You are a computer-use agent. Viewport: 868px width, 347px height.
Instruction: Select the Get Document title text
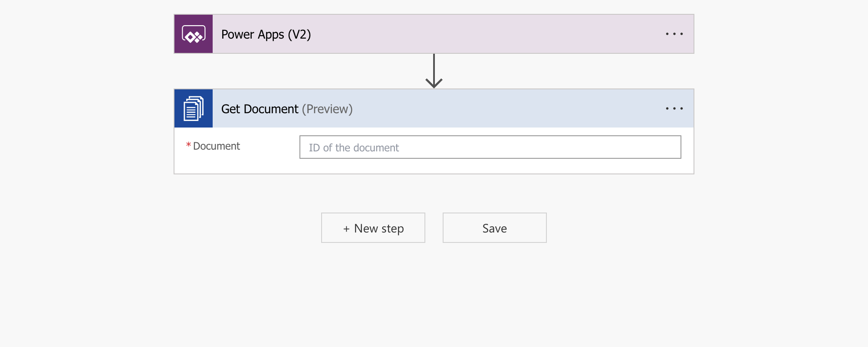point(260,109)
